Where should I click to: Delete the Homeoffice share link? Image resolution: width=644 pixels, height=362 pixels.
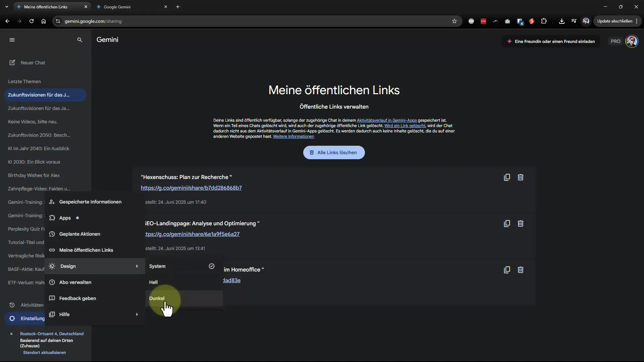520,270
